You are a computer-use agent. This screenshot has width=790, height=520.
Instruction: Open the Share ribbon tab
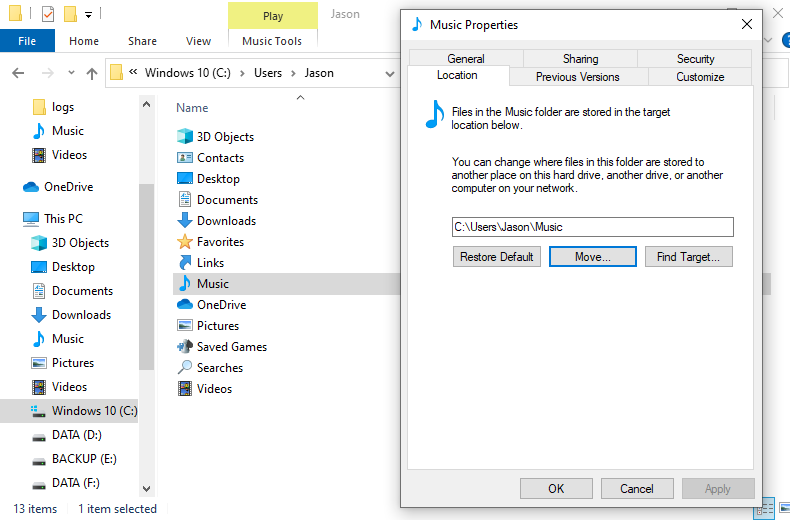[142, 41]
